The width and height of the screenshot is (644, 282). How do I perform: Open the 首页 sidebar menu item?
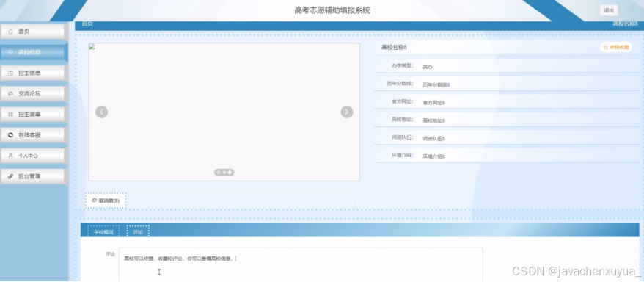pyautogui.click(x=32, y=32)
